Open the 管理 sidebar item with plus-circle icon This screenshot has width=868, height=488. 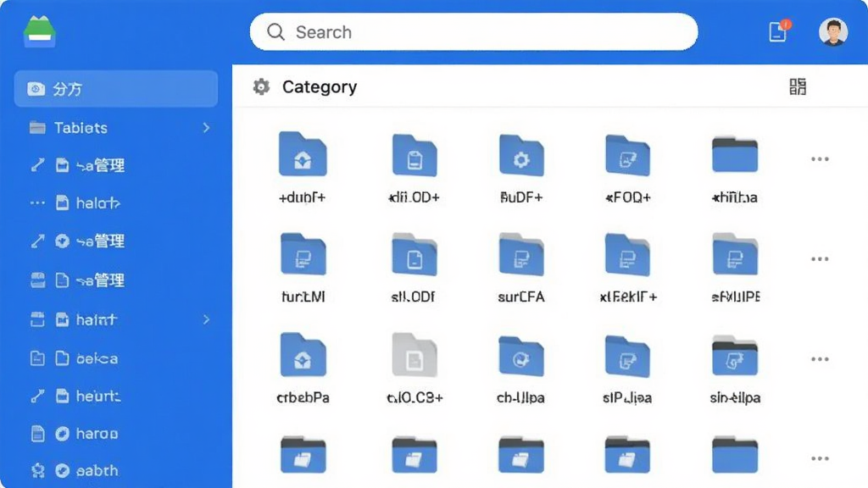point(116,241)
